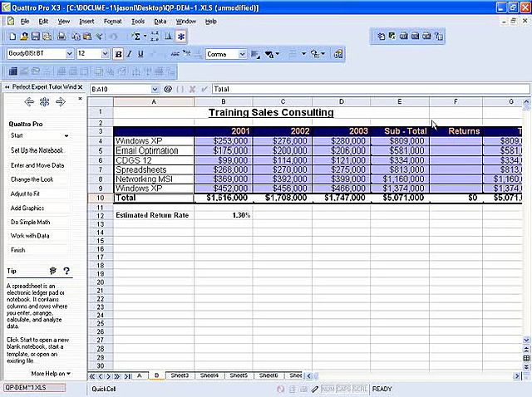
Task: Open the Help menu
Action: (x=210, y=22)
